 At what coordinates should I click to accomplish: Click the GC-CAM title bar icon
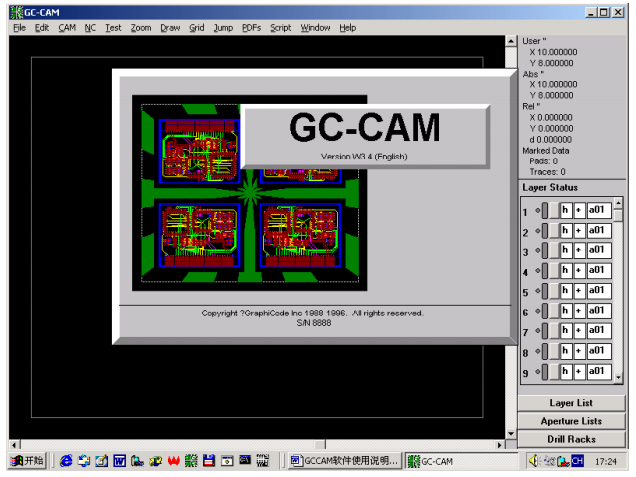tap(16, 12)
